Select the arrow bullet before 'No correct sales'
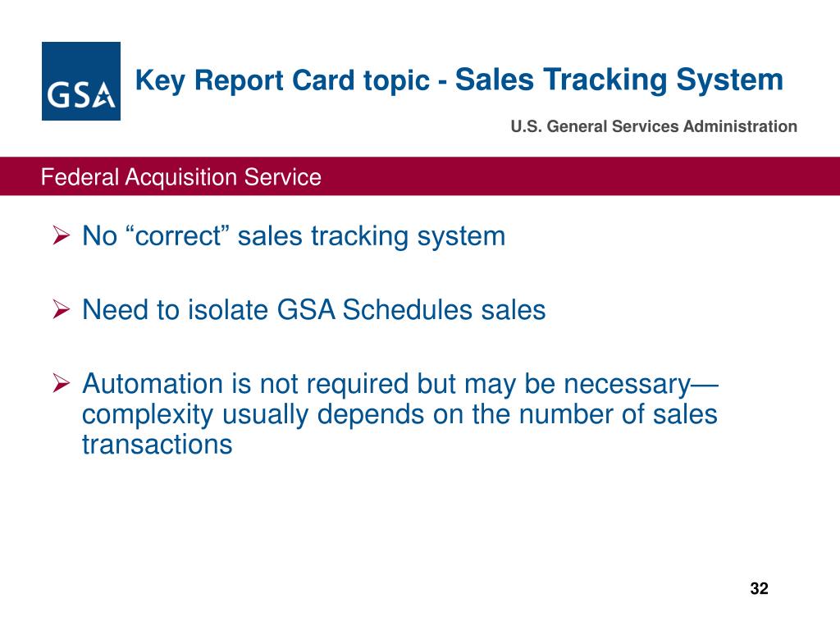Screen dimensions: 840x630 62,235
